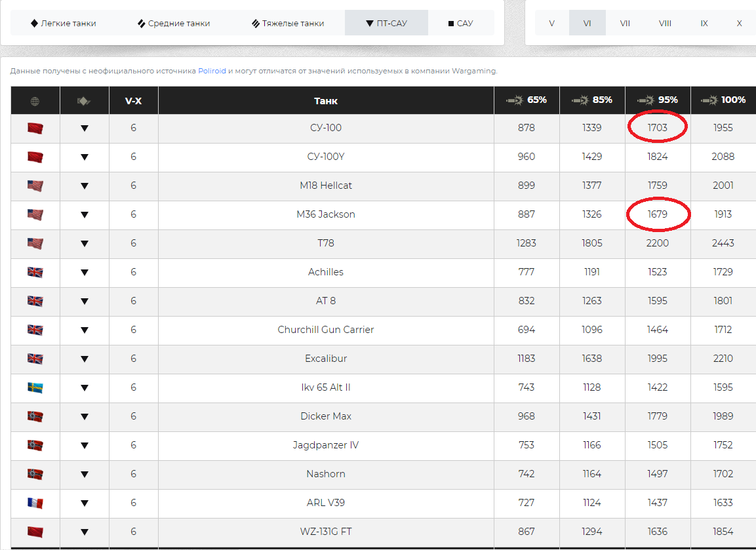The image size is (756, 550).
Task: Click tank destroyer triangle in WZ-131G FT row
Action: [85, 532]
